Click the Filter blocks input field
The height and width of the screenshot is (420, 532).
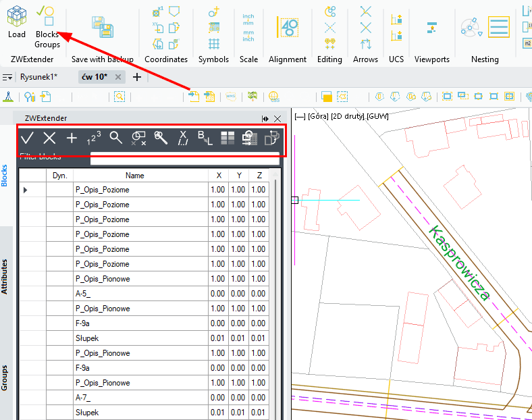pyautogui.click(x=185, y=160)
